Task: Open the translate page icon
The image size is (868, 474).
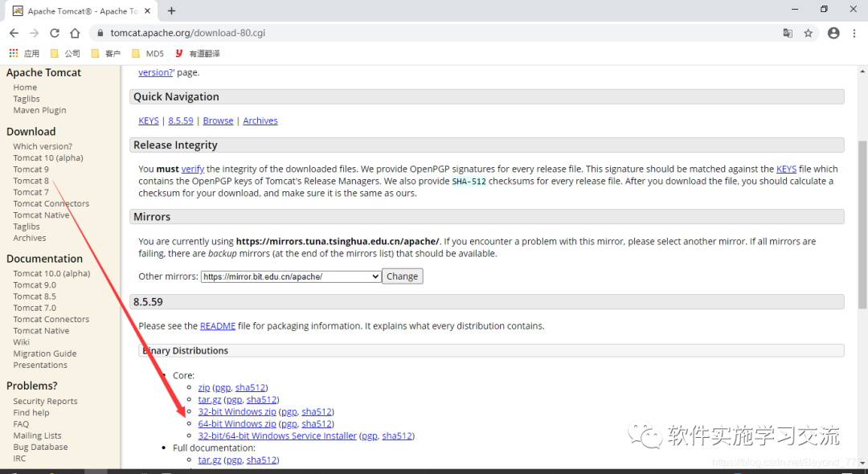Action: coord(788,33)
